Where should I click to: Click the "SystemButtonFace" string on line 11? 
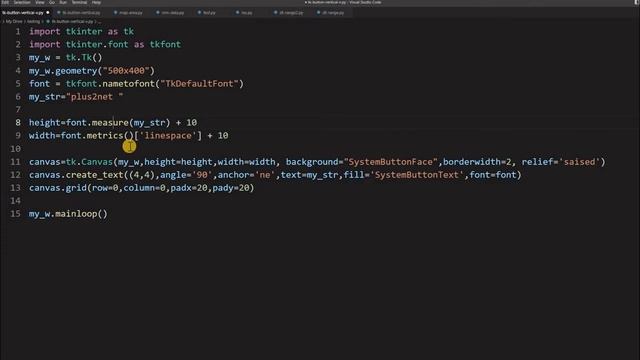pos(391,162)
